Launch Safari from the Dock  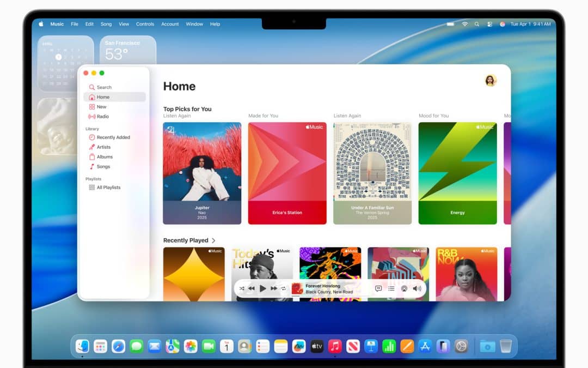[118, 346]
